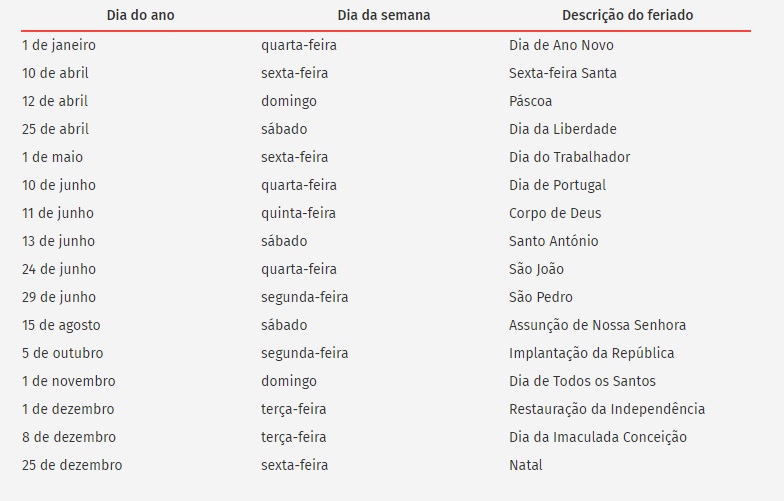Click the 'Implantação da República' description

[592, 353]
